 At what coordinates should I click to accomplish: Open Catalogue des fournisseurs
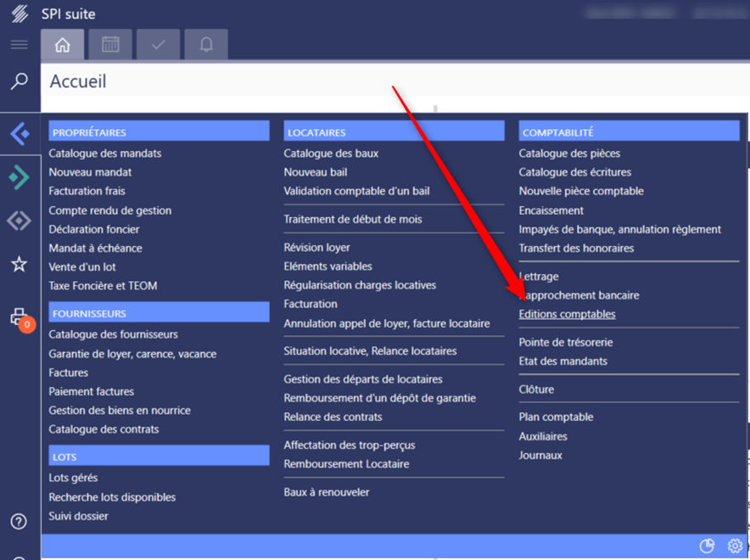click(x=113, y=334)
